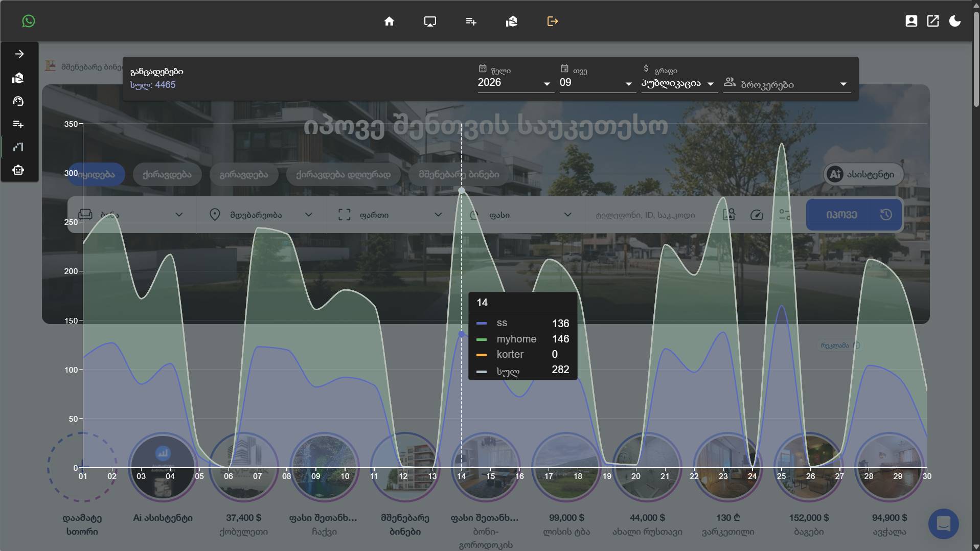
Task: Open the 152,000 $ ბაგები story thumbnail
Action: coord(809,467)
